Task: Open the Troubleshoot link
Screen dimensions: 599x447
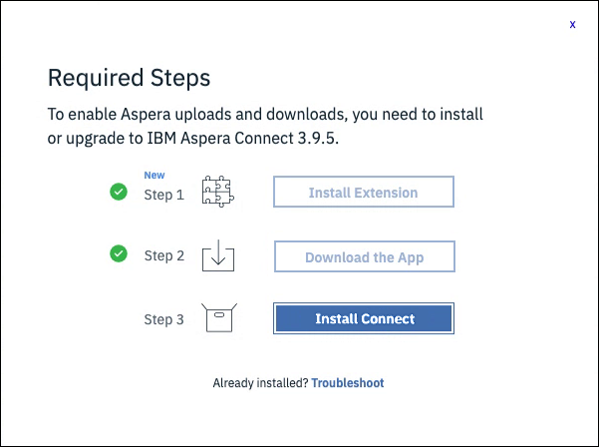Action: pos(348,383)
